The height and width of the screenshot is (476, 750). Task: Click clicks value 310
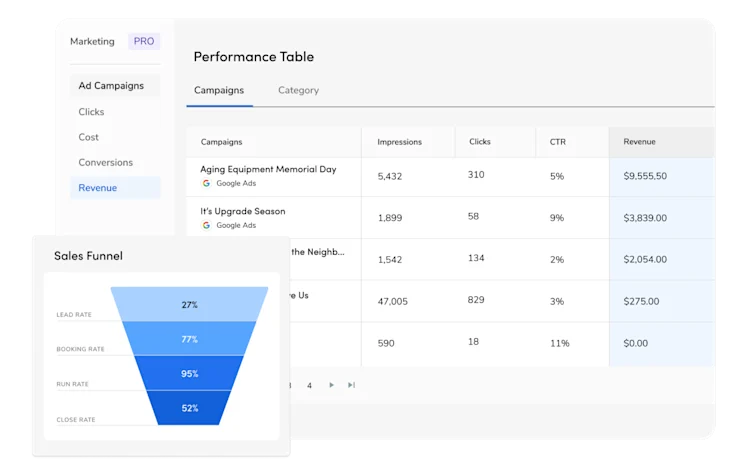pos(476,175)
